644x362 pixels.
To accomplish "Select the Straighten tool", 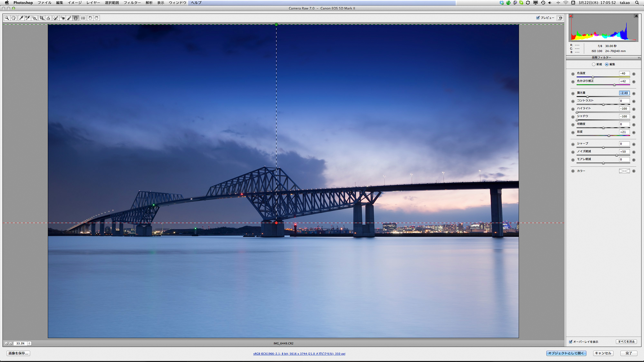I will tap(48, 18).
